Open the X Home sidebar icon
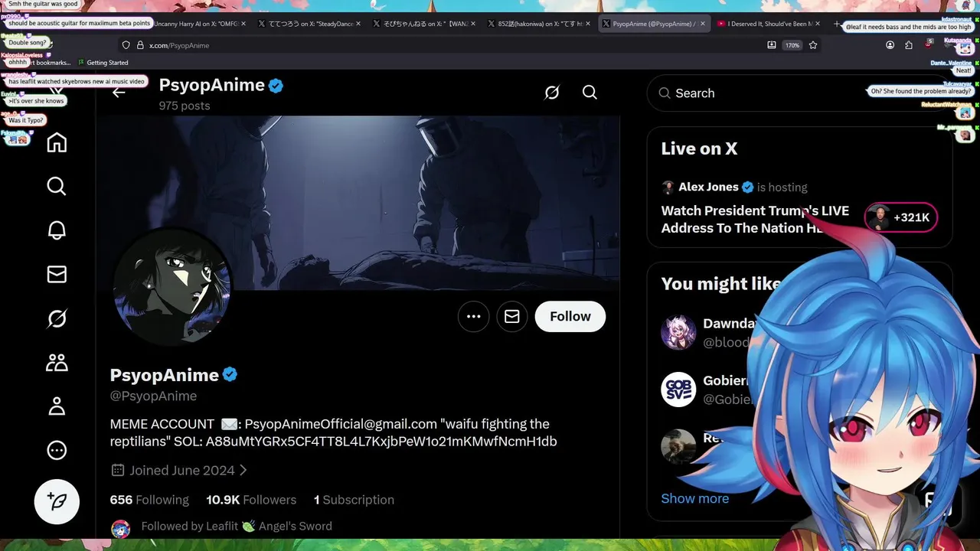 [57, 143]
